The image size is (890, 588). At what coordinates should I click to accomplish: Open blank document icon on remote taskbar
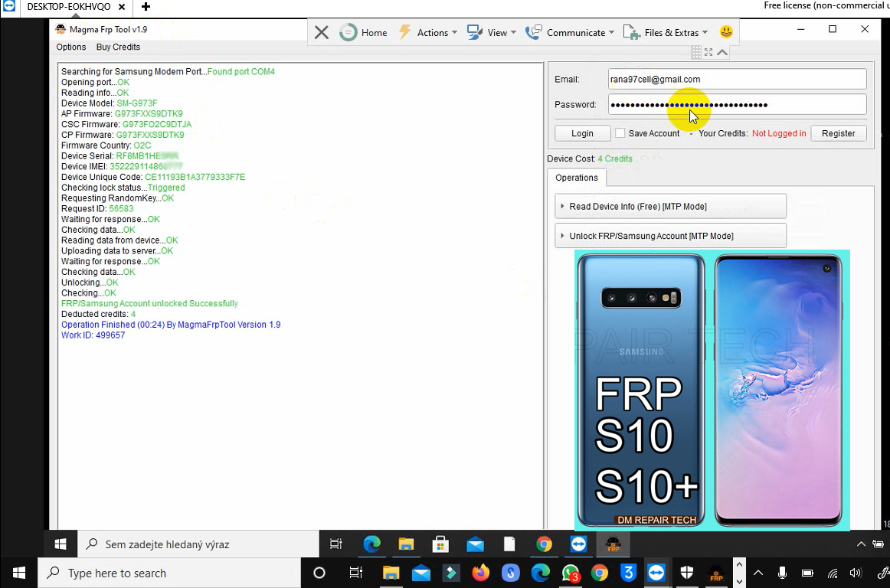tap(509, 544)
